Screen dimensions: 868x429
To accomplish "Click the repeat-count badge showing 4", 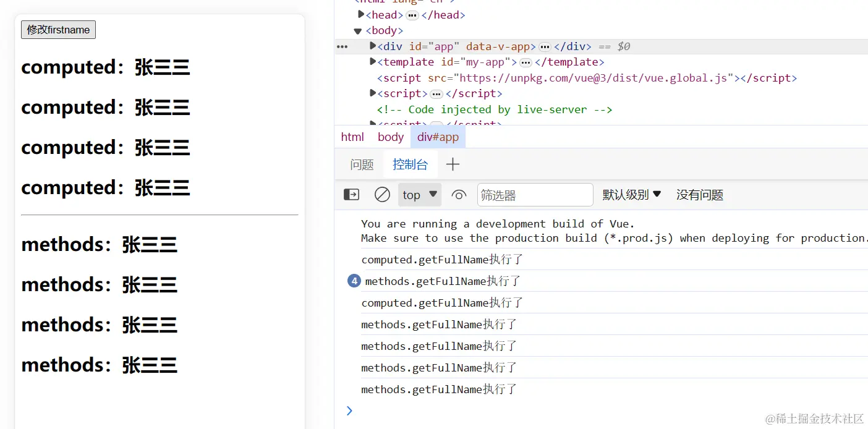I will click(354, 281).
